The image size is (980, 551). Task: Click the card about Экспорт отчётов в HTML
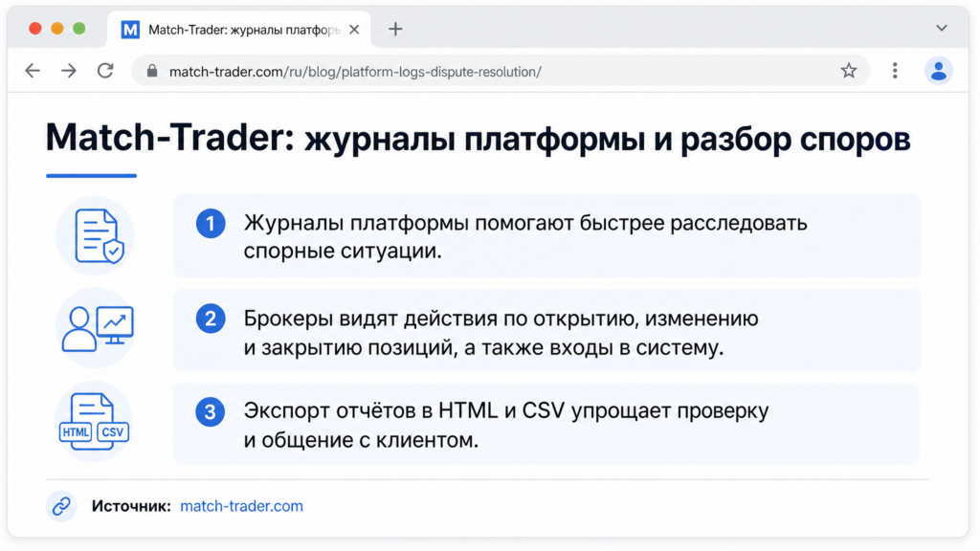click(546, 424)
